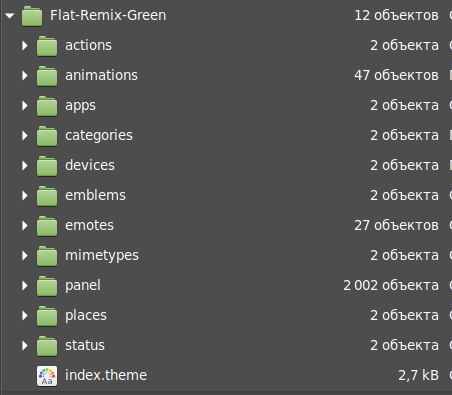Select the emotes folder name
The image size is (452, 395).
tap(89, 225)
